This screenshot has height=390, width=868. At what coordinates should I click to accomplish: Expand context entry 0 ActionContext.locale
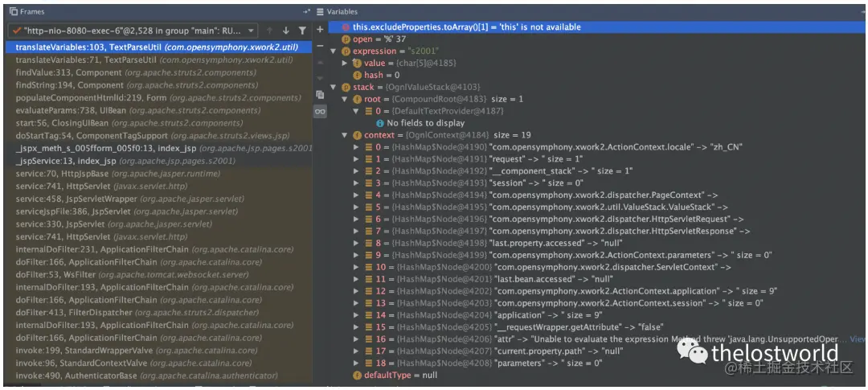(357, 147)
